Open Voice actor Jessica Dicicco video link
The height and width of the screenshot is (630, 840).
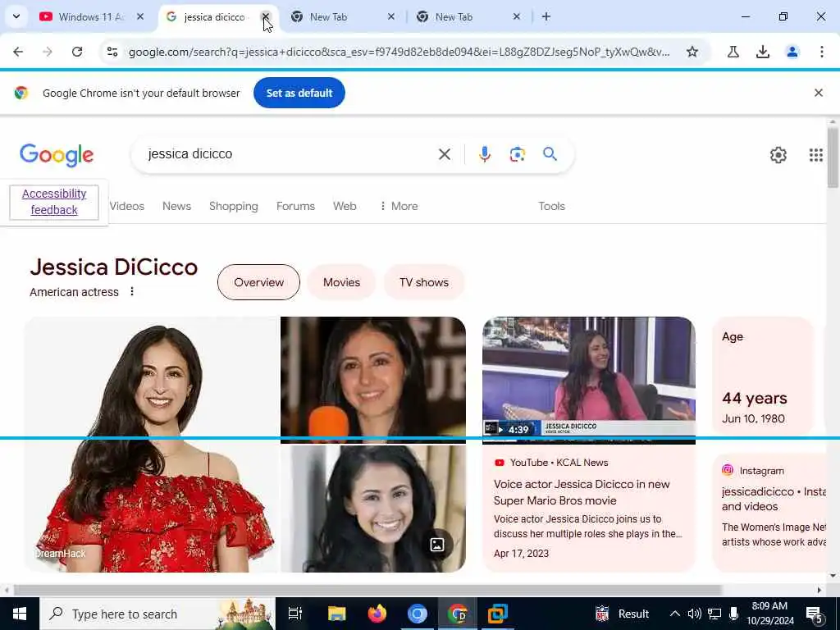pos(582,492)
